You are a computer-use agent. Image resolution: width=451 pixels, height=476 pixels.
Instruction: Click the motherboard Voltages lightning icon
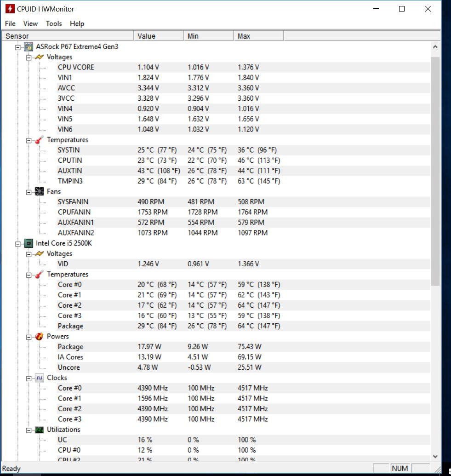coord(40,57)
